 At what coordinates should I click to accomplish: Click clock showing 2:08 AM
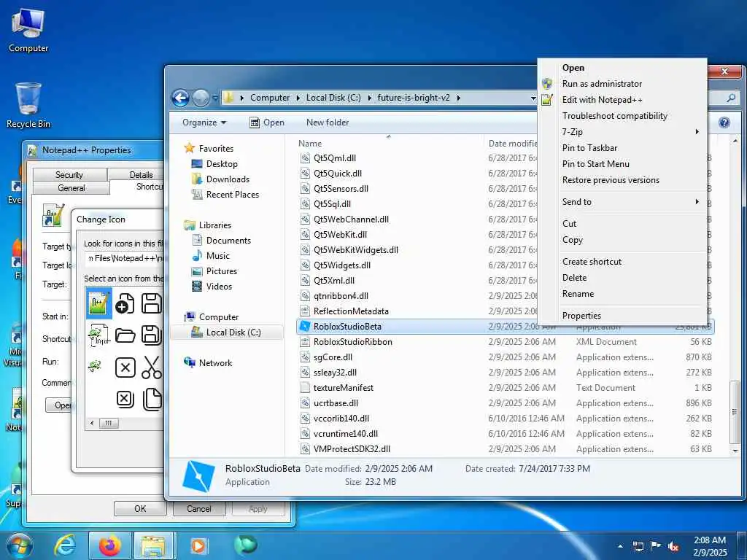tap(709, 546)
